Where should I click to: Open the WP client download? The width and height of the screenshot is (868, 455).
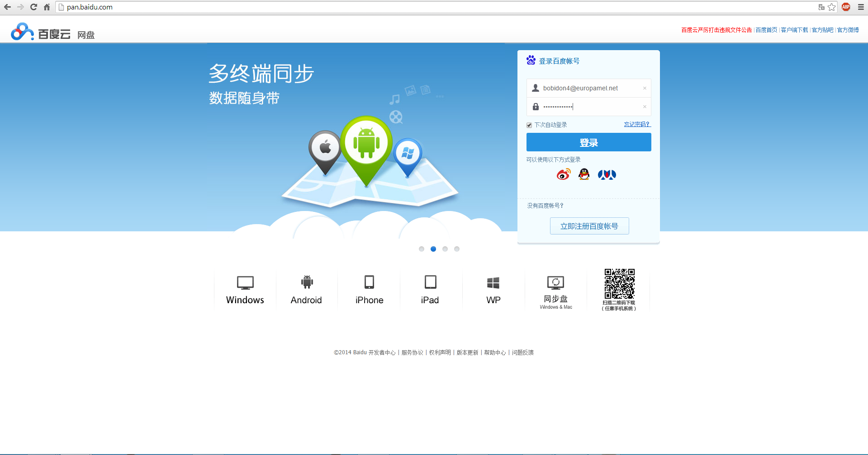[493, 290]
